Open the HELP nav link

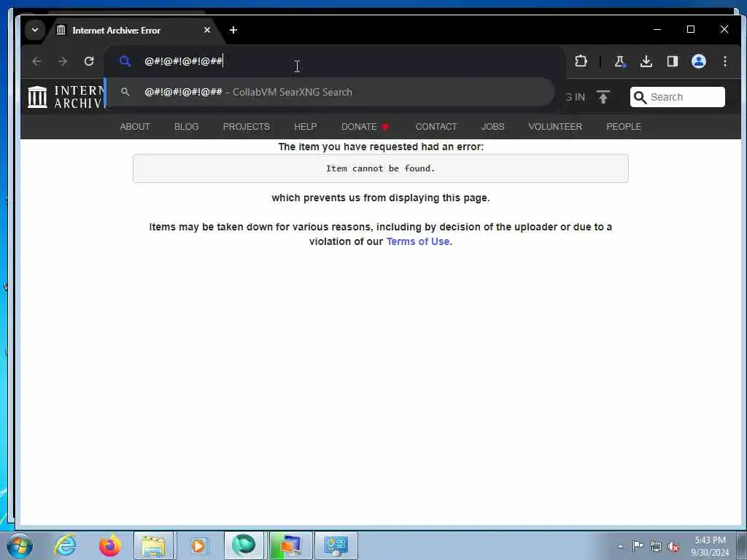[306, 127]
